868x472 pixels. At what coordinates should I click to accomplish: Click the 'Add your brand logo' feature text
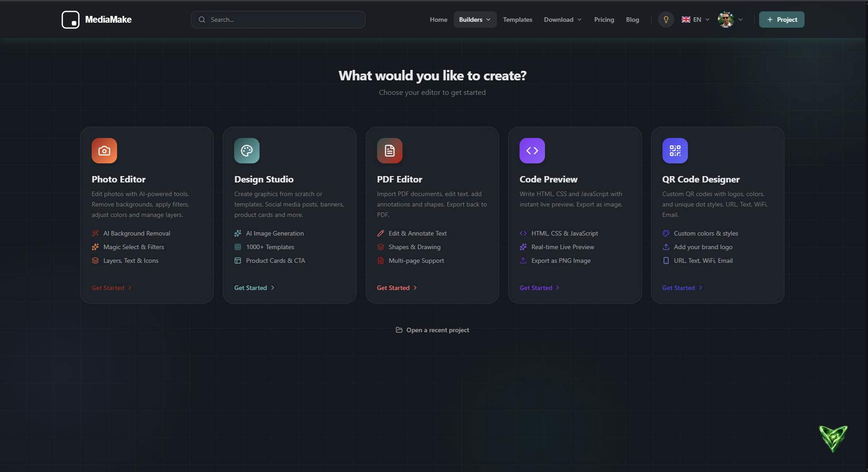703,247
